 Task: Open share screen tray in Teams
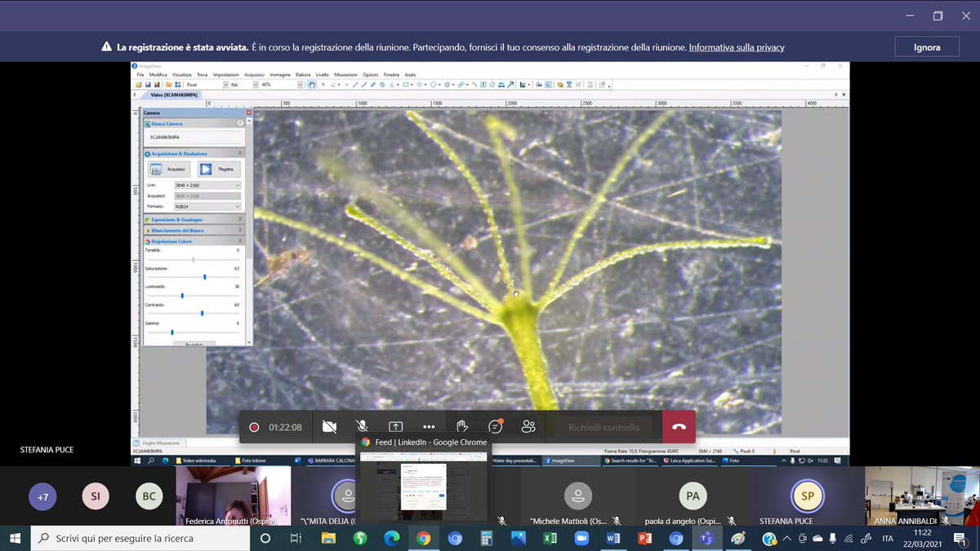(x=395, y=427)
